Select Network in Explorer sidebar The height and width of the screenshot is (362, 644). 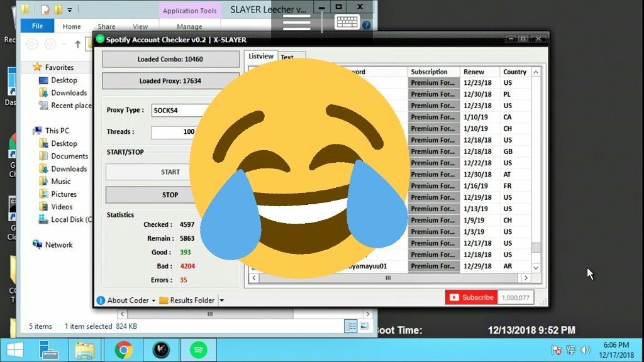58,244
